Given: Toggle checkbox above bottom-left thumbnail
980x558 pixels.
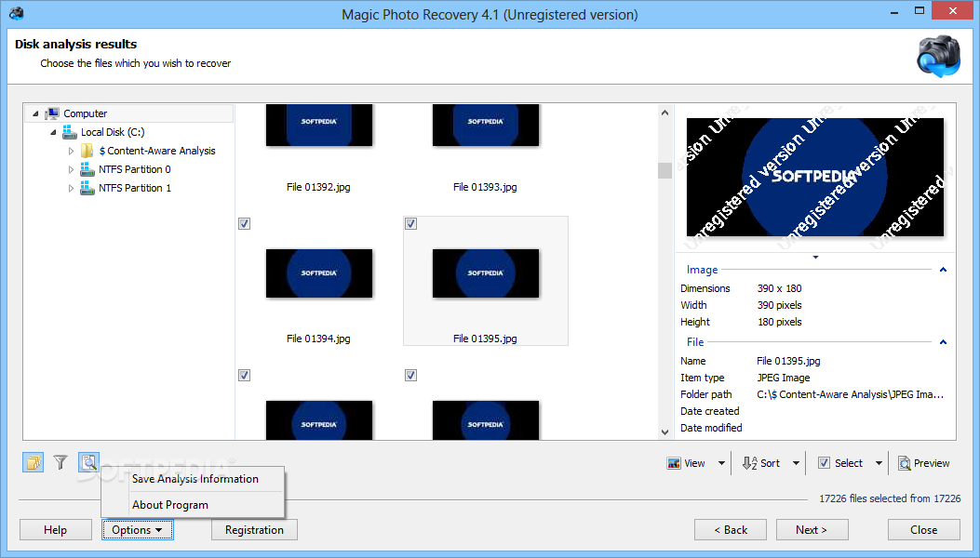Looking at the screenshot, I should pyautogui.click(x=245, y=376).
